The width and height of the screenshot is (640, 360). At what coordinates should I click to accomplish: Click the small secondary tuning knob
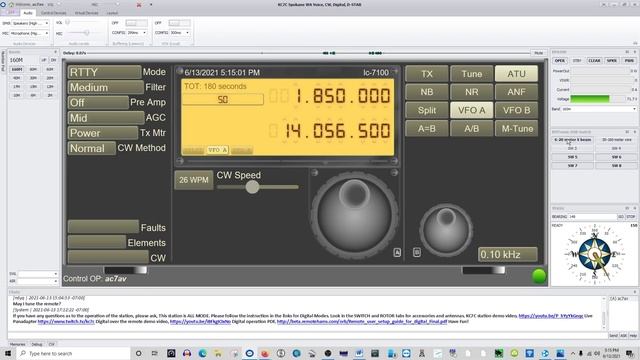[446, 230]
